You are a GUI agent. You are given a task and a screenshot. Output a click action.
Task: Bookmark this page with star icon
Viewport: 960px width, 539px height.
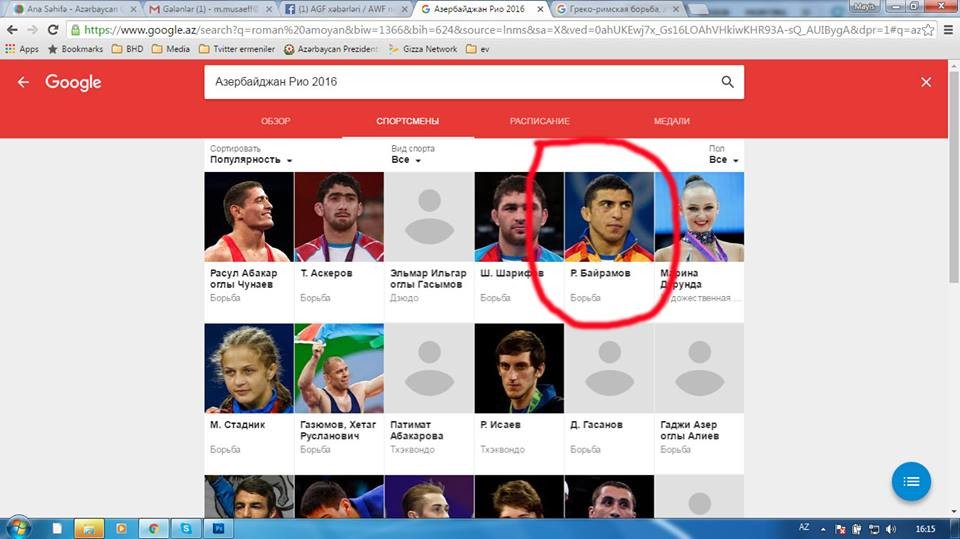point(928,29)
